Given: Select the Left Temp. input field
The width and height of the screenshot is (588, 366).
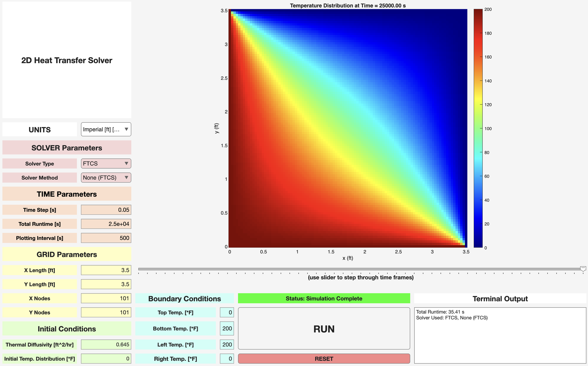Looking at the screenshot, I should click(227, 344).
